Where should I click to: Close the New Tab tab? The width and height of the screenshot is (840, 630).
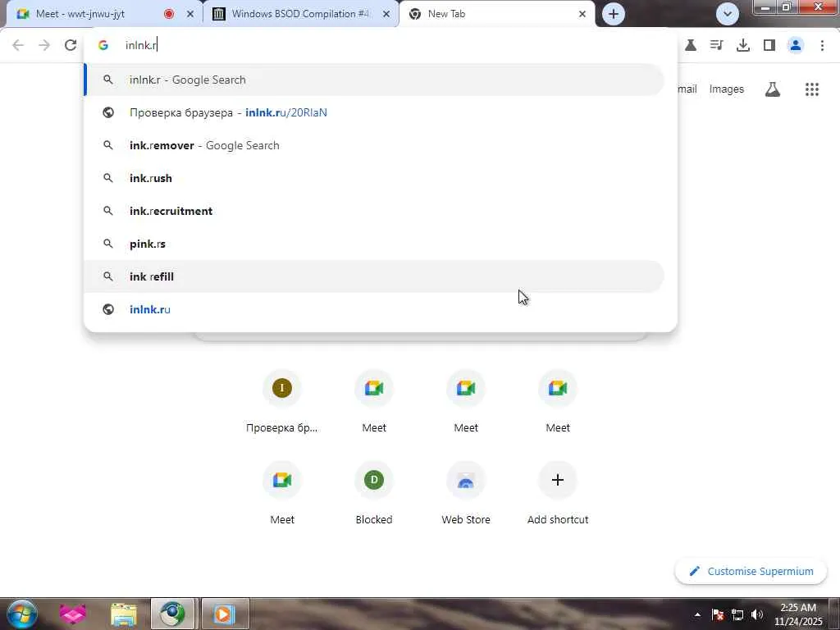click(582, 15)
